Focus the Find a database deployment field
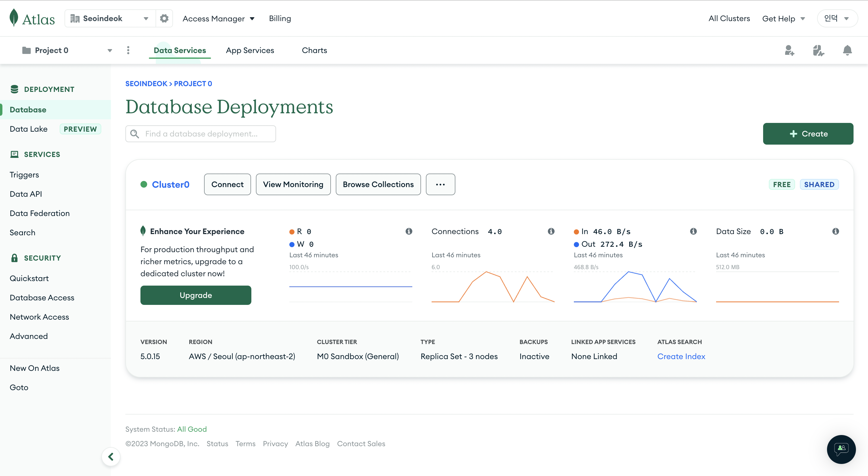 tap(201, 134)
